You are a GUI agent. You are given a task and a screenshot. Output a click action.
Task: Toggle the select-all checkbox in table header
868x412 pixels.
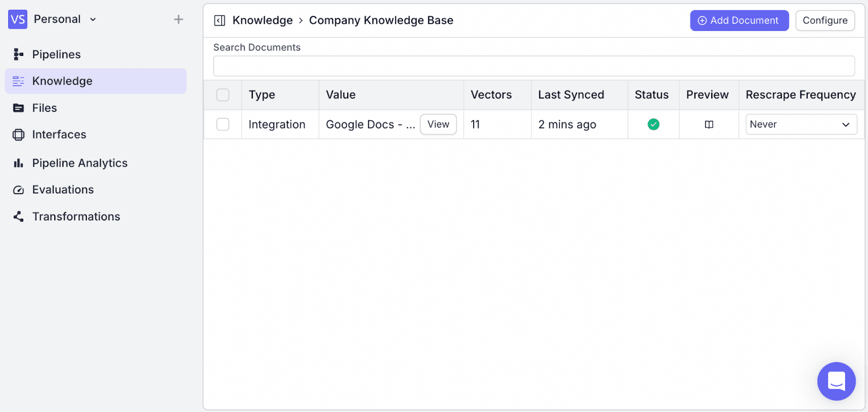(223, 95)
